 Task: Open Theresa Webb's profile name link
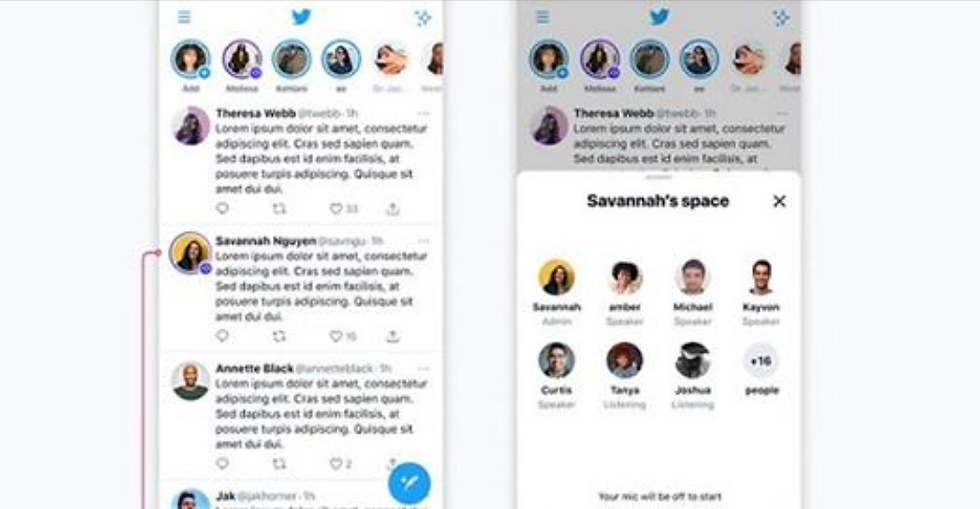[256, 113]
